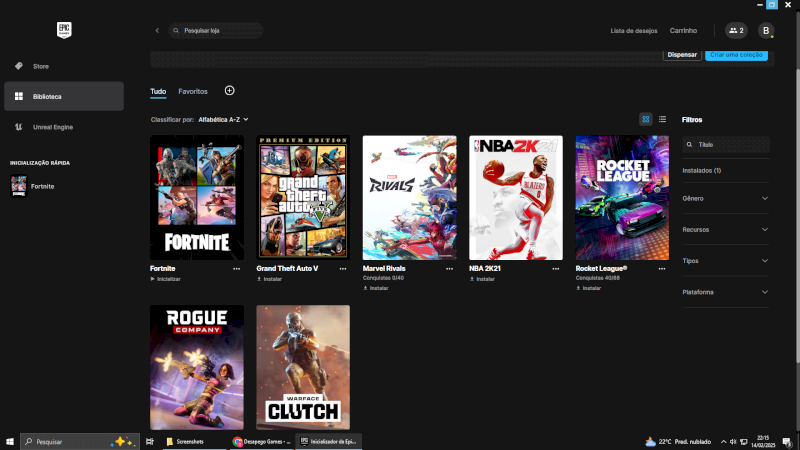
Task: Click the Dispensar button
Action: 682,55
